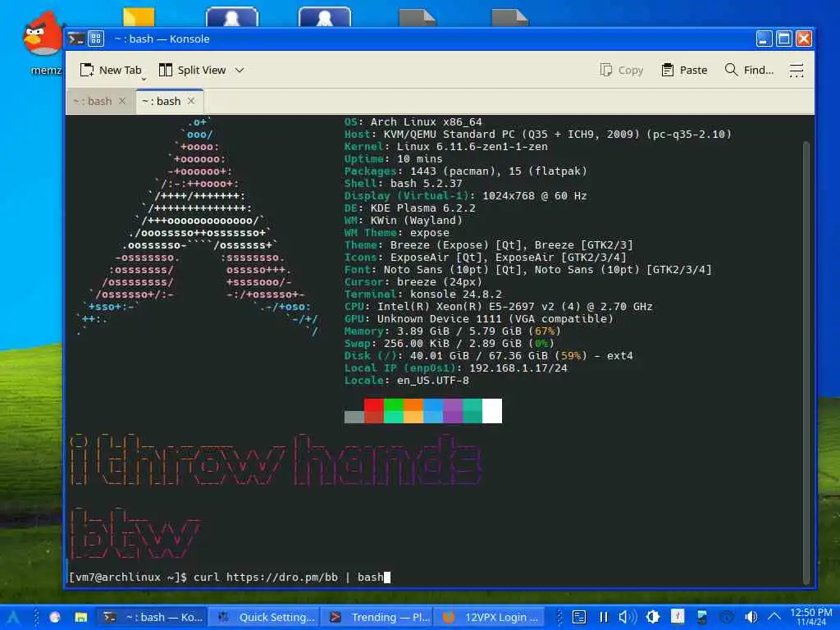This screenshot has height=630, width=840.
Task: Click the CPU Intel Xeon E5-2697 line
Action: click(x=498, y=307)
